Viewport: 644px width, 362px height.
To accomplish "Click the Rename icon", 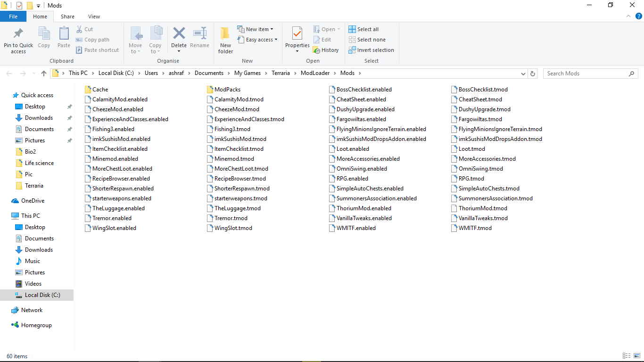I will point(199,33).
